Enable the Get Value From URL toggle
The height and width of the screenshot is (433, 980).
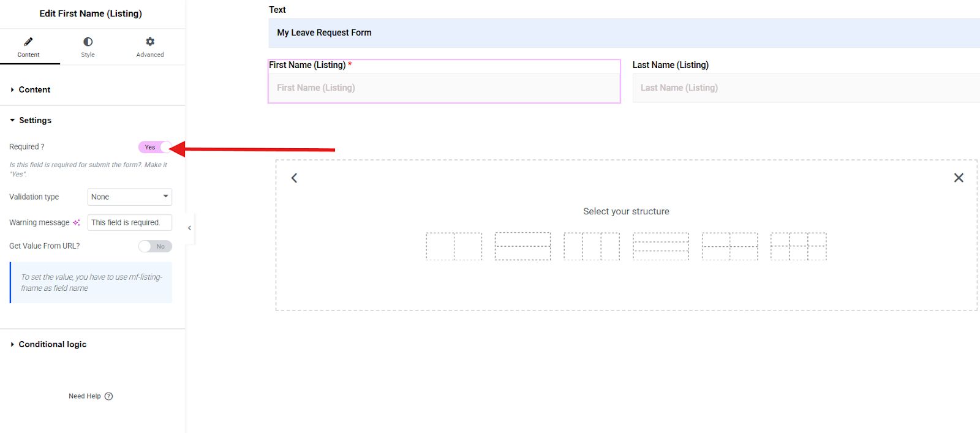(155, 246)
